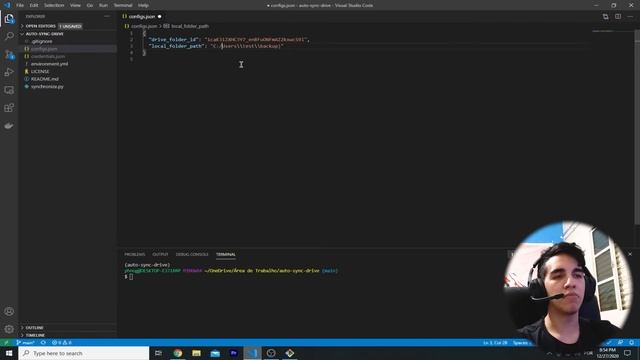
Task: Open credentials.json in the explorer
Action: pyautogui.click(x=48, y=56)
